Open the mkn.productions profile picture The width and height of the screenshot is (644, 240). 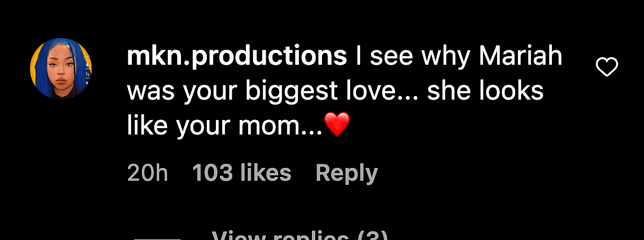tap(61, 68)
